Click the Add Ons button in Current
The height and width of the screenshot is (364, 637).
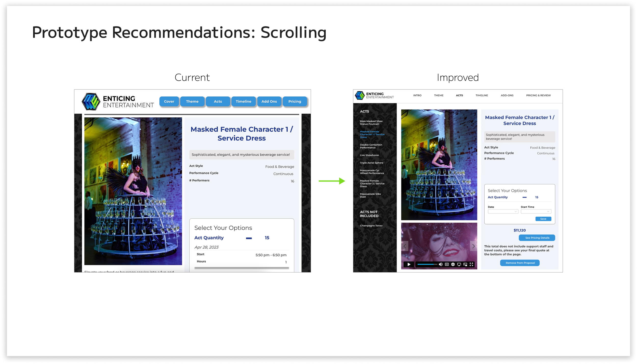[269, 101]
